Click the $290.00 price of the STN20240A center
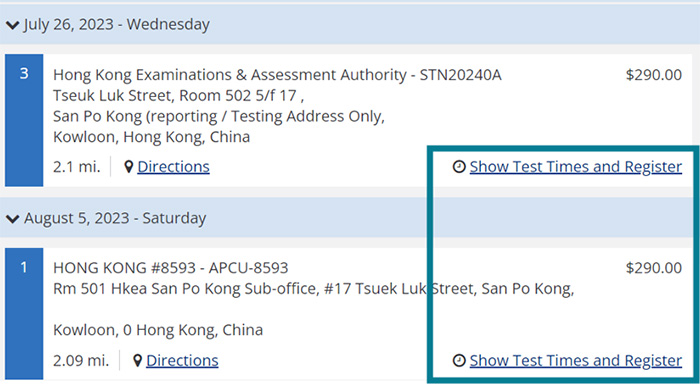Image resolution: width=700 pixels, height=384 pixels. pos(654,75)
